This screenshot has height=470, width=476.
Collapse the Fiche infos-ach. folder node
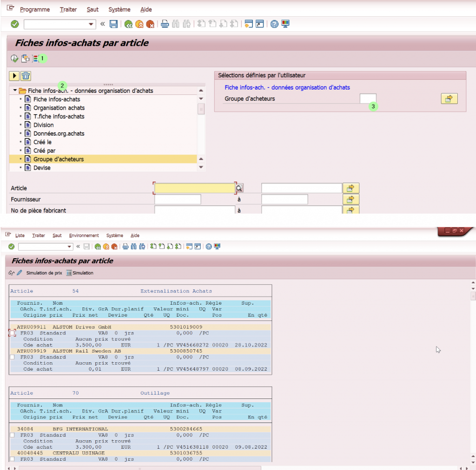(x=15, y=91)
